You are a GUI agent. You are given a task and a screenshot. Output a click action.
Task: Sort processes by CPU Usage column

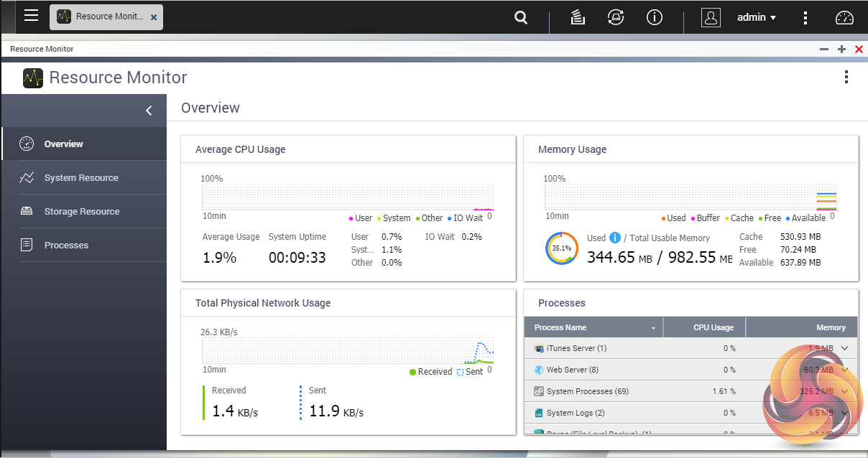[713, 327]
